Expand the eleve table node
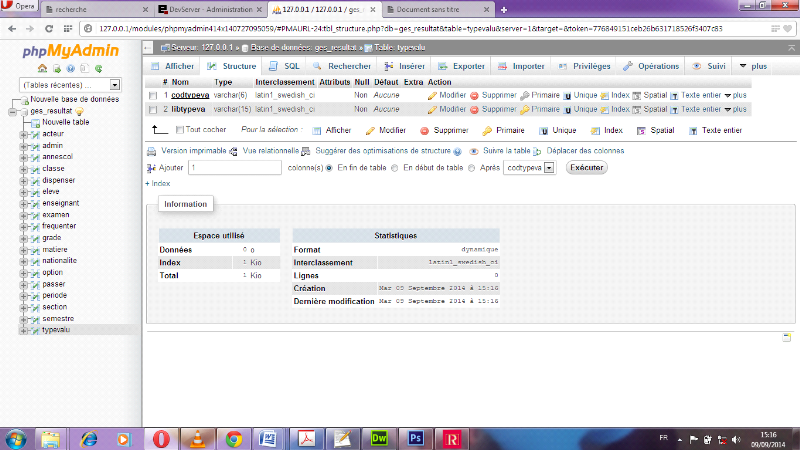 23,192
